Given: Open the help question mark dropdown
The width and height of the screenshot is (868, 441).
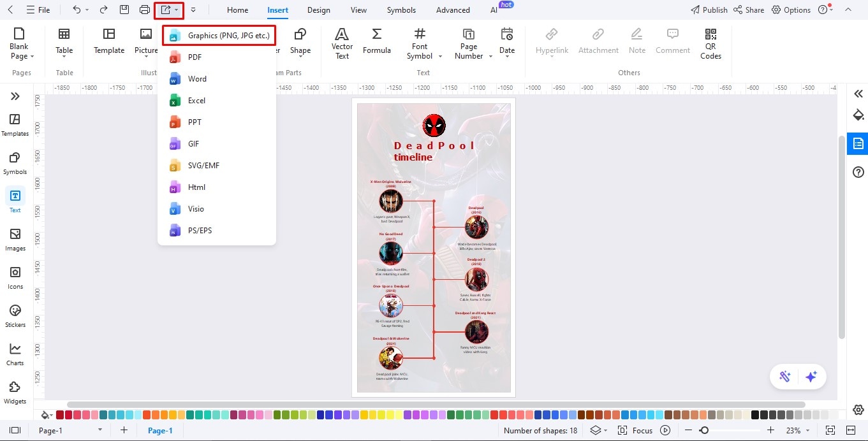Looking at the screenshot, I should pos(825,10).
